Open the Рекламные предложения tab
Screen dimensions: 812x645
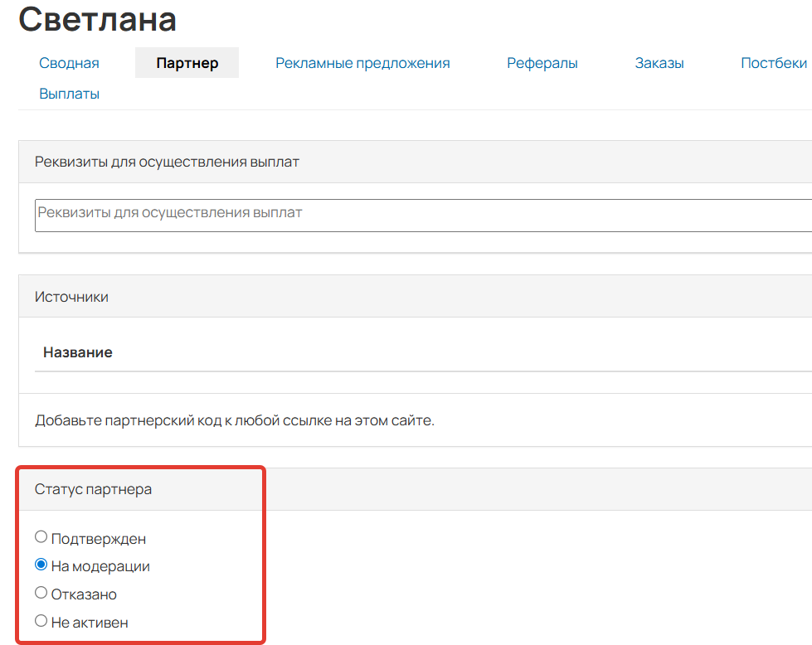pyautogui.click(x=362, y=62)
